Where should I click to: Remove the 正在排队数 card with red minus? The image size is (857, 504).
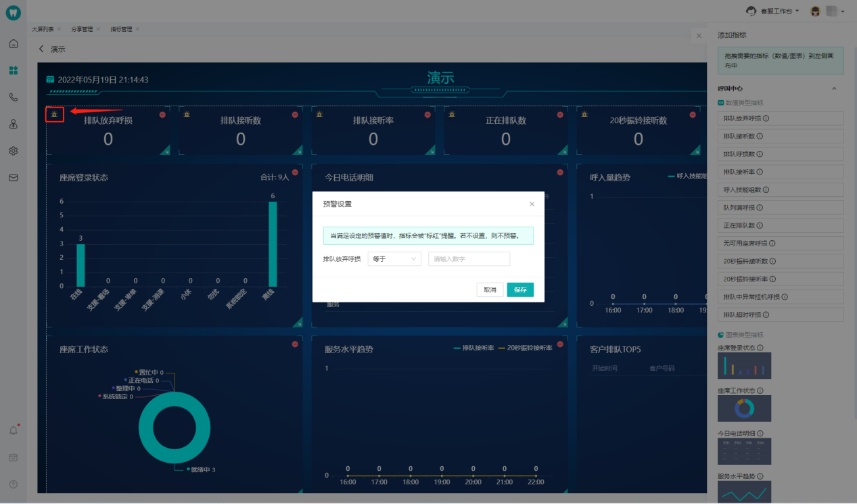click(x=560, y=114)
